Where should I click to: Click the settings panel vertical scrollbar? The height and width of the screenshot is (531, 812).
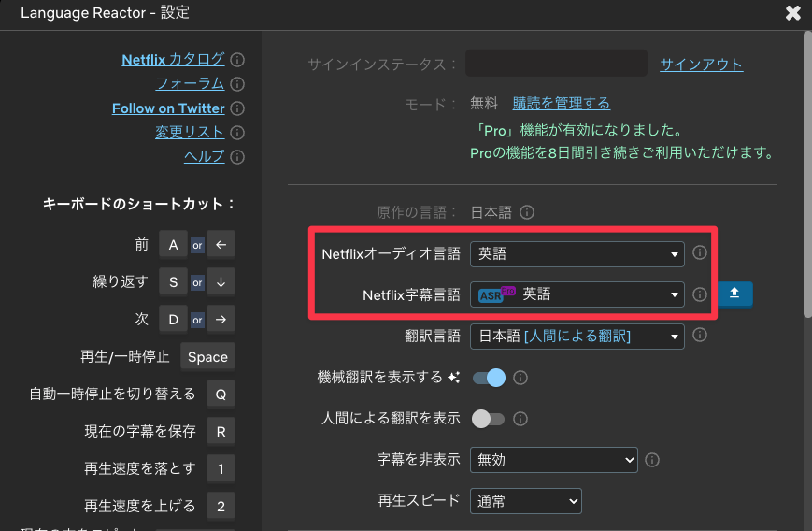[x=808, y=174]
